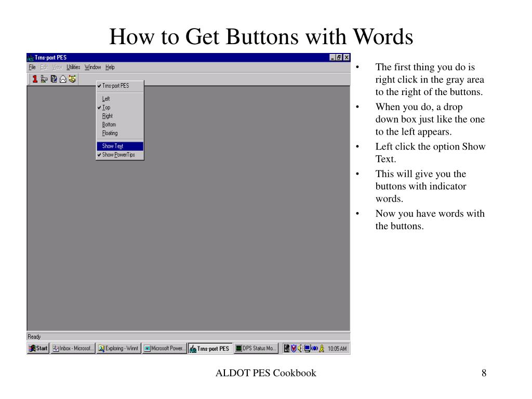Click the Ready status bar text
The height and width of the screenshot is (399, 532).
point(34,337)
